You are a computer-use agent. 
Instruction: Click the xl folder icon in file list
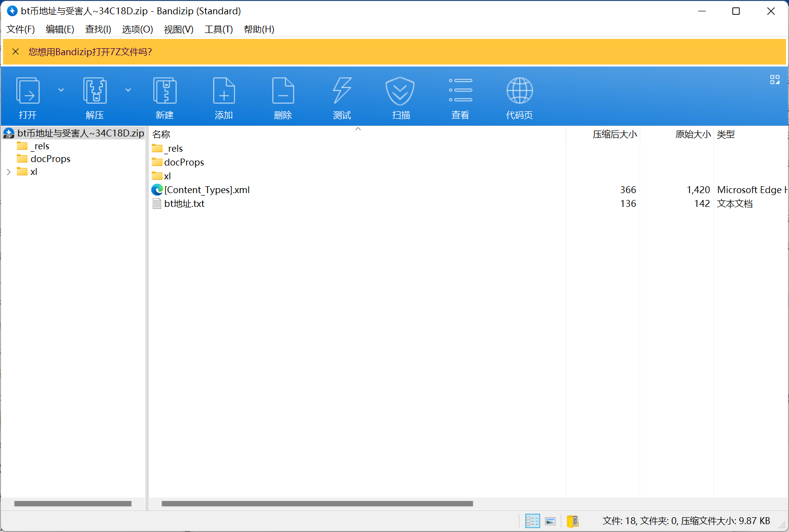[157, 176]
